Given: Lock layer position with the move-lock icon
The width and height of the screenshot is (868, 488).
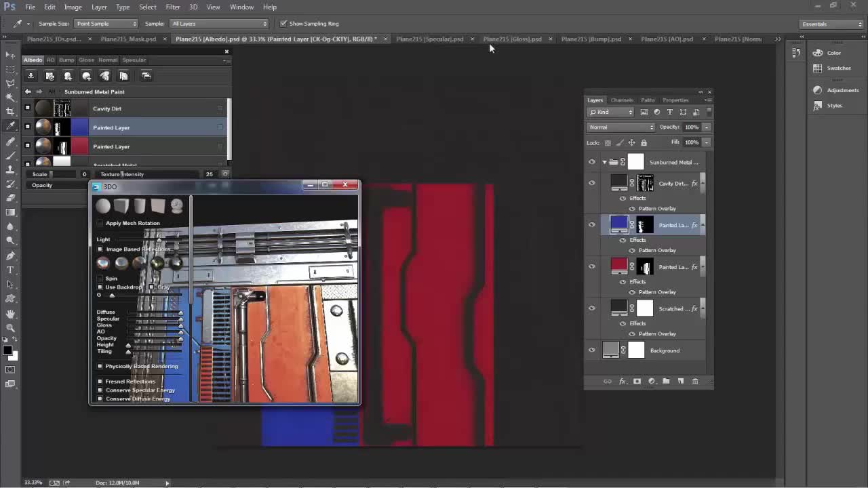Looking at the screenshot, I should (x=631, y=142).
